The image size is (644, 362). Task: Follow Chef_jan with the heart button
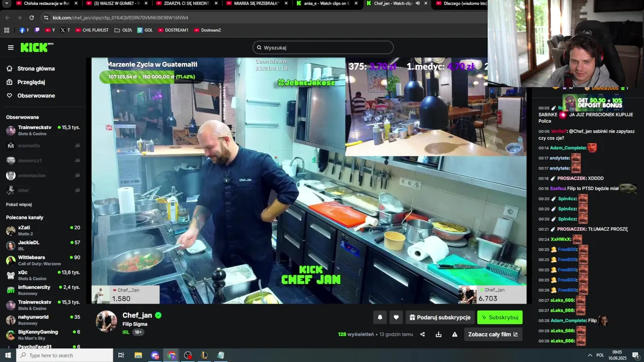click(396, 317)
